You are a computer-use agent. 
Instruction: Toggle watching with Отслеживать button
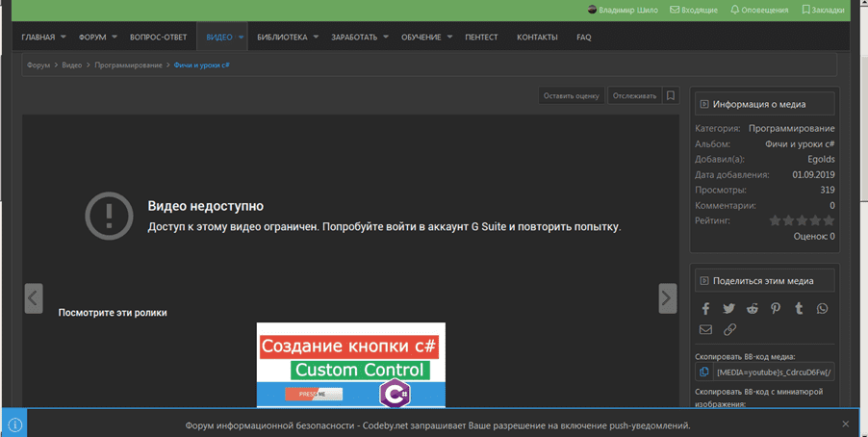tap(634, 95)
